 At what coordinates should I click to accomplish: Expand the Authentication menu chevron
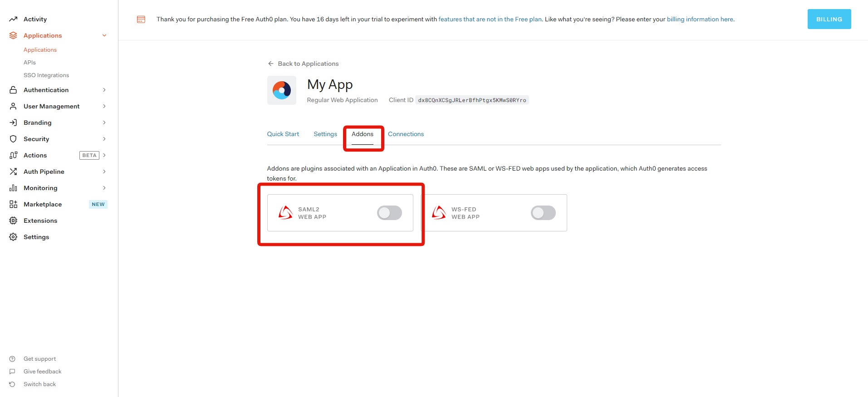(x=104, y=90)
